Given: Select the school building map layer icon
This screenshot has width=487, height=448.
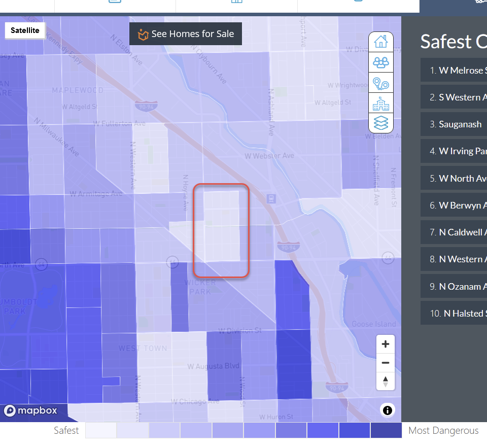Looking at the screenshot, I should click(x=380, y=104).
